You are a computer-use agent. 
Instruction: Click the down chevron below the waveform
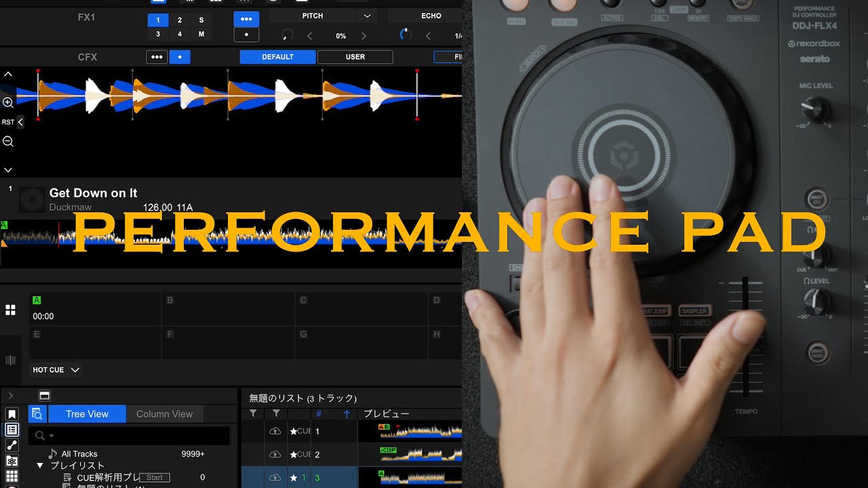(x=8, y=170)
